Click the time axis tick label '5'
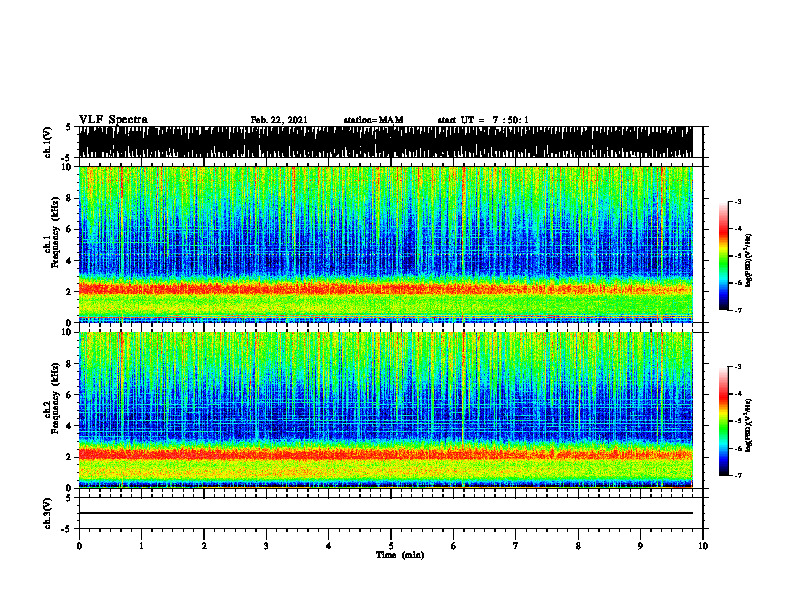 point(391,546)
